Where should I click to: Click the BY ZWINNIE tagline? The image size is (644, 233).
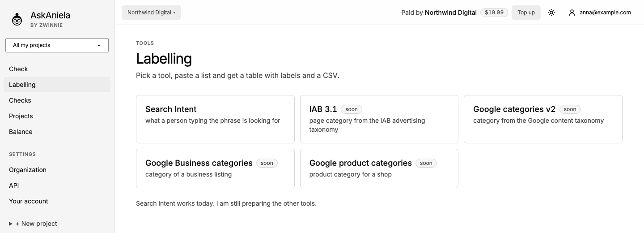tap(47, 25)
